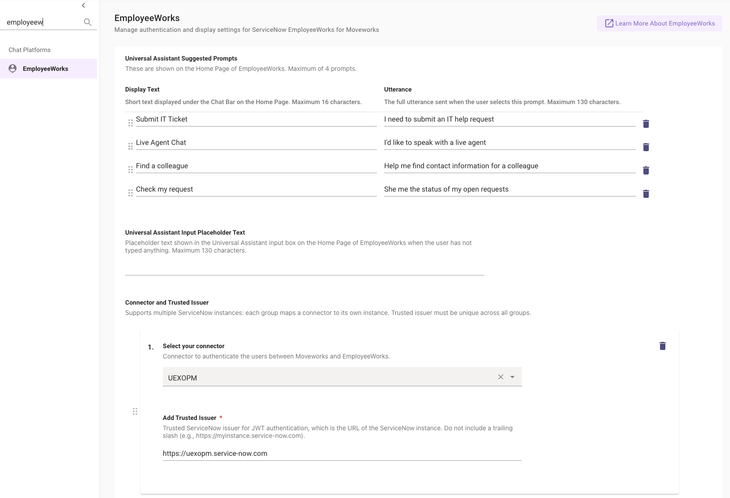Grab drag handle of Submit IT Ticket row
This screenshot has width=730, height=498.
[x=130, y=123]
